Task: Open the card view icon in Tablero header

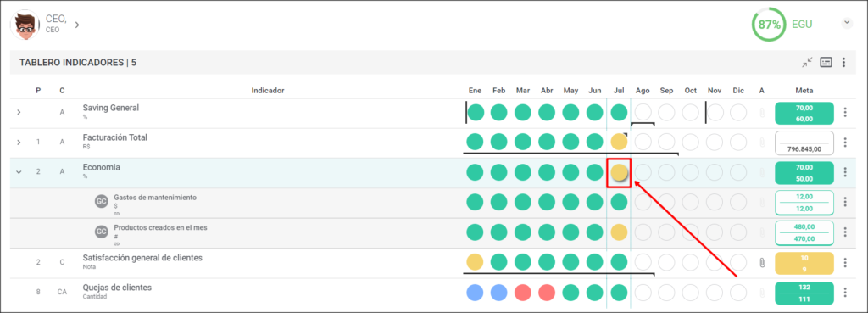Action: click(x=826, y=62)
